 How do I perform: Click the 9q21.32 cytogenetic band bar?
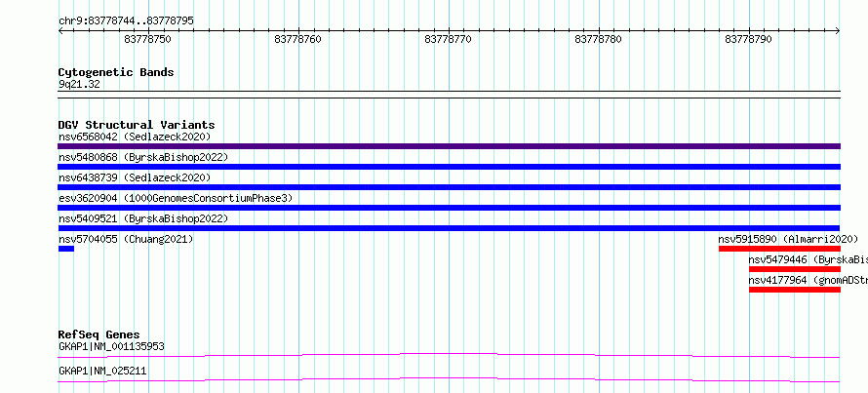tap(449, 95)
